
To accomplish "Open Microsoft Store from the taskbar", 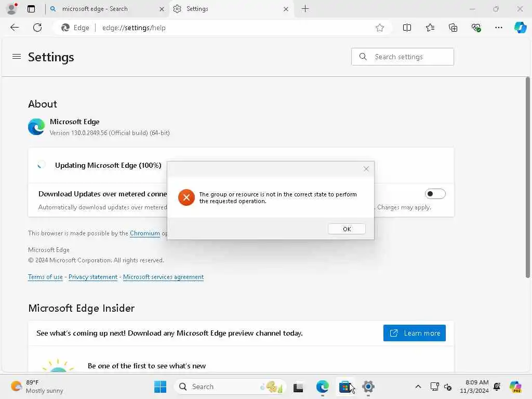I will (x=345, y=387).
